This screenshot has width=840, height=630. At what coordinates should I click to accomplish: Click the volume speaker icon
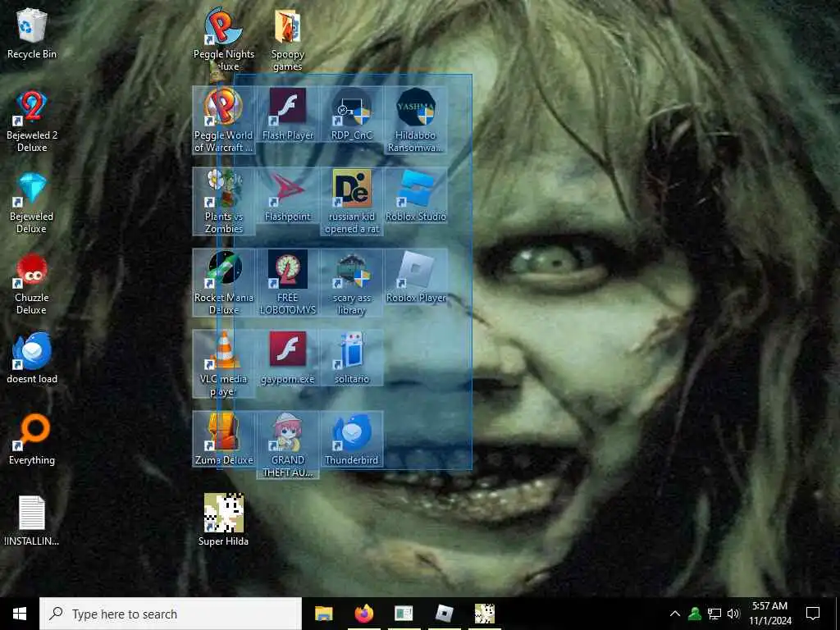pos(733,614)
